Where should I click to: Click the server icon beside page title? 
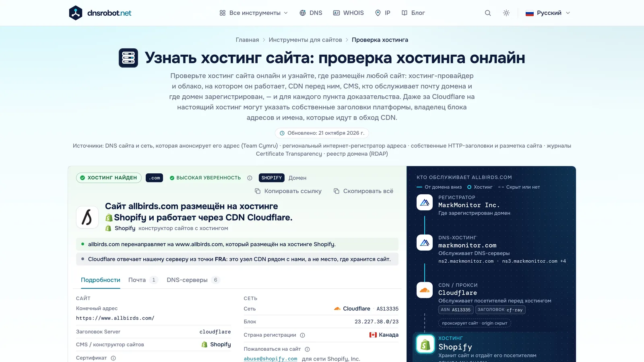point(128,58)
